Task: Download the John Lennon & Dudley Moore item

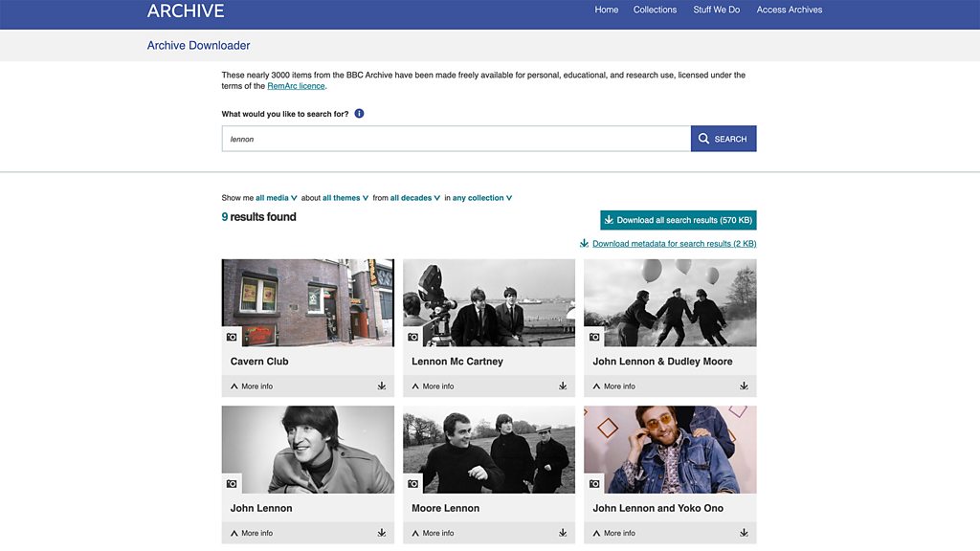Action: [744, 386]
